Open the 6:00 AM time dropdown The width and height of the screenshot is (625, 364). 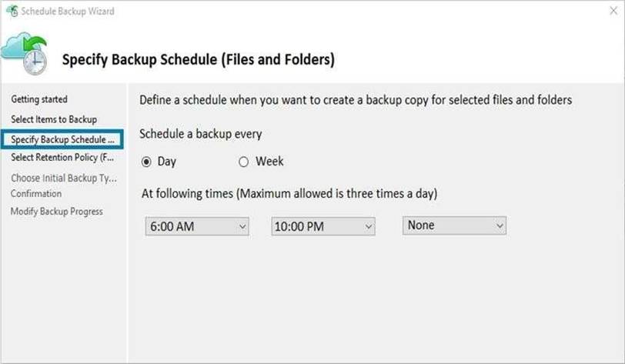point(197,226)
